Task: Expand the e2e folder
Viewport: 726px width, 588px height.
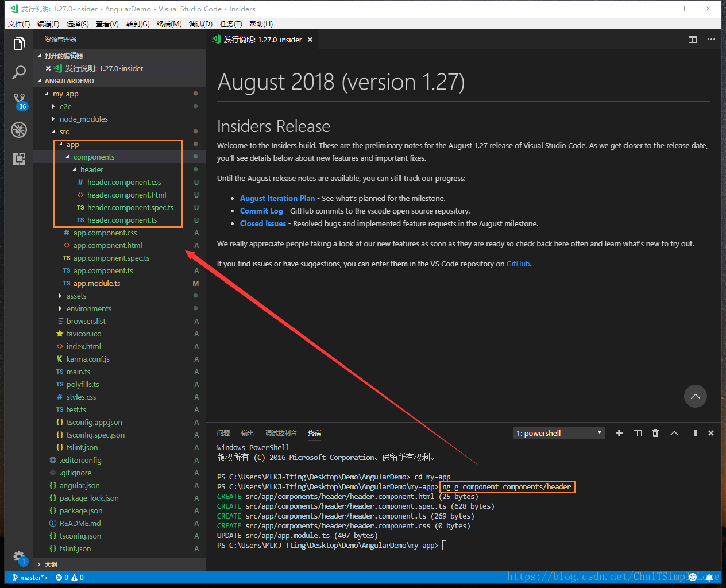Action: tap(119, 106)
